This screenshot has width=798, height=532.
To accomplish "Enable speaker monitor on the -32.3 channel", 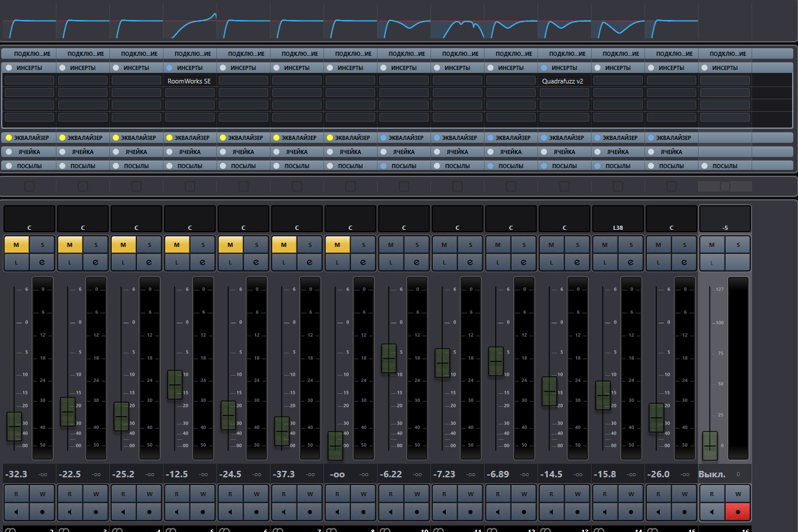I will tap(16, 512).
